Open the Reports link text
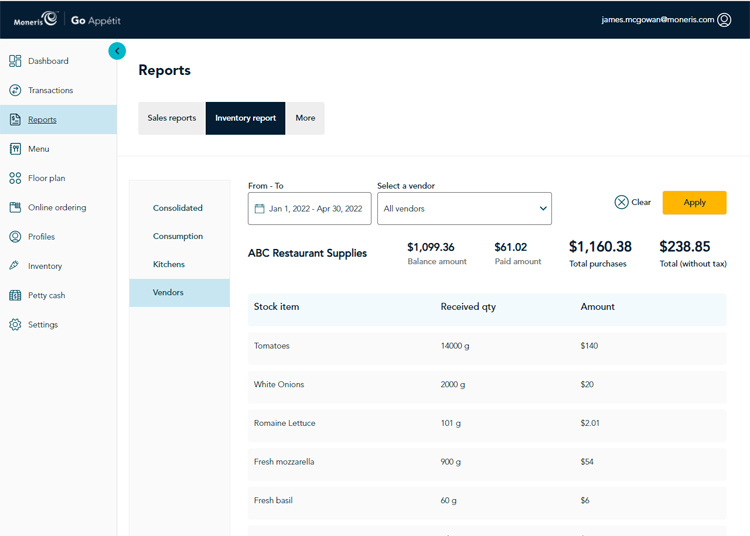Screen dimensions: 750x536 pyautogui.click(x=42, y=120)
